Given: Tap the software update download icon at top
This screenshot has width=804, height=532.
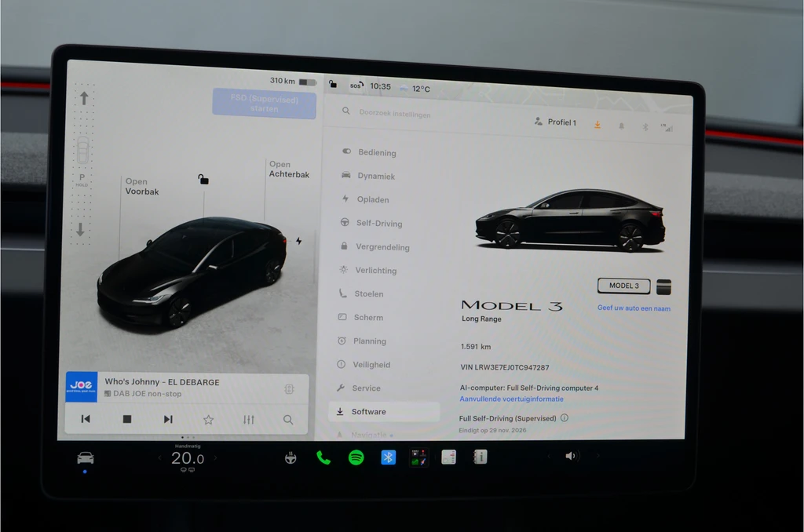Looking at the screenshot, I should (x=598, y=125).
